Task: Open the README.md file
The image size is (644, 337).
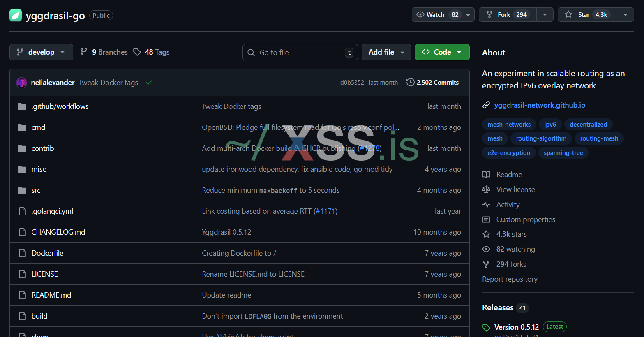Action: (x=51, y=295)
